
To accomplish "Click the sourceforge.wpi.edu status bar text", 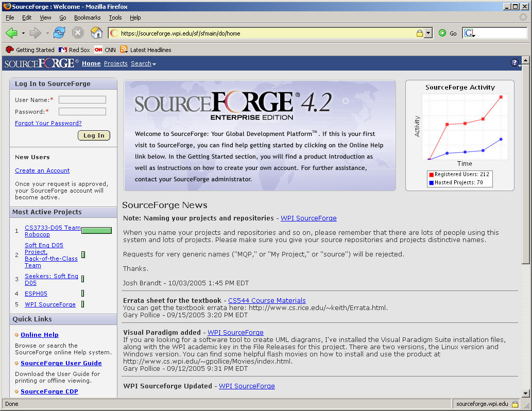I will click(x=482, y=404).
